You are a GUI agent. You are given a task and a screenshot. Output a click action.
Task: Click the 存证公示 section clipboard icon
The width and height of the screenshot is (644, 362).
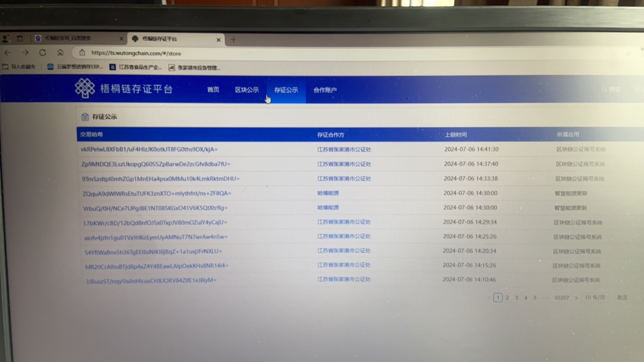85,117
